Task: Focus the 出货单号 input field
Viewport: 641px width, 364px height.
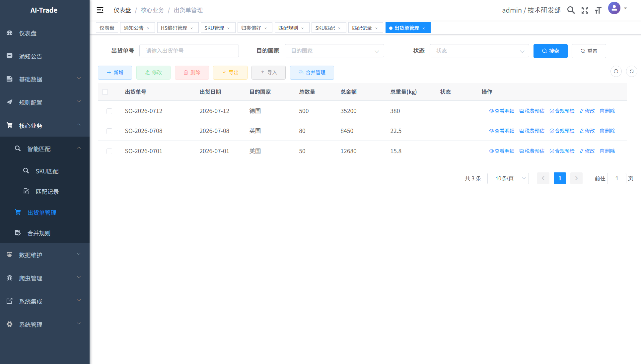Action: point(189,51)
